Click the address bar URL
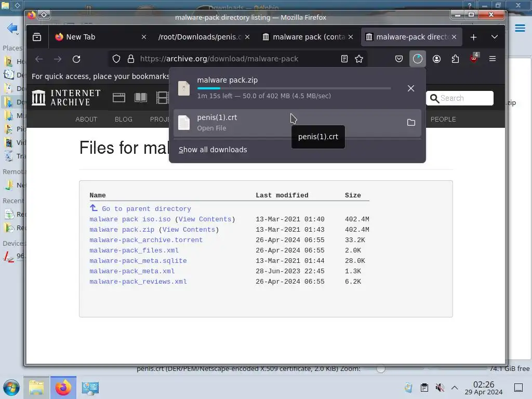Viewport: 532px width, 399px height. [x=219, y=59]
